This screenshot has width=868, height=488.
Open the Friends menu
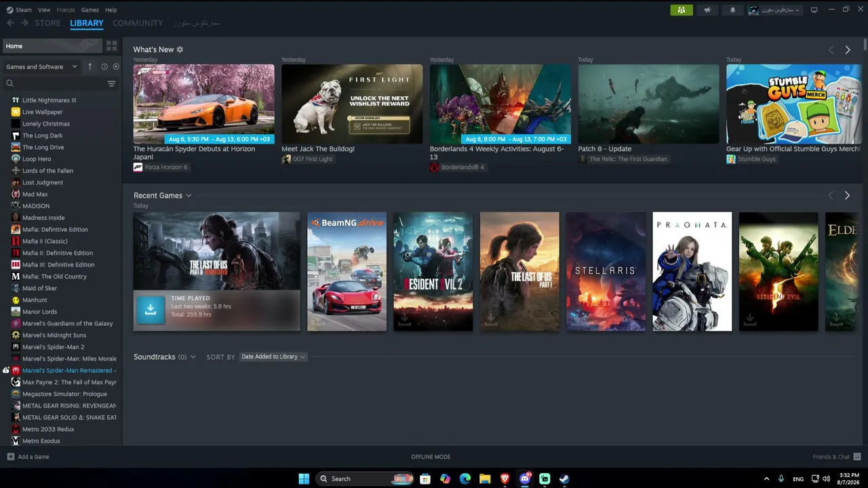[66, 10]
